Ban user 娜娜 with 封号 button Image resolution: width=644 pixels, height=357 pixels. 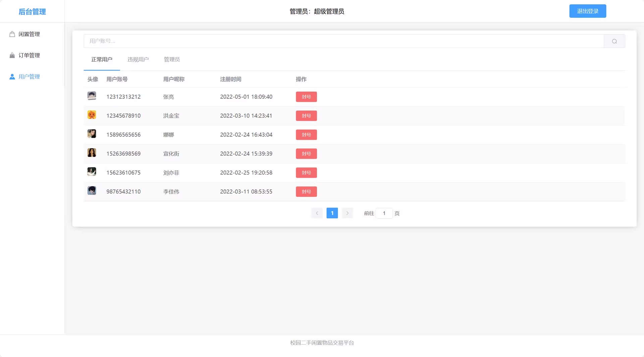[x=306, y=135]
